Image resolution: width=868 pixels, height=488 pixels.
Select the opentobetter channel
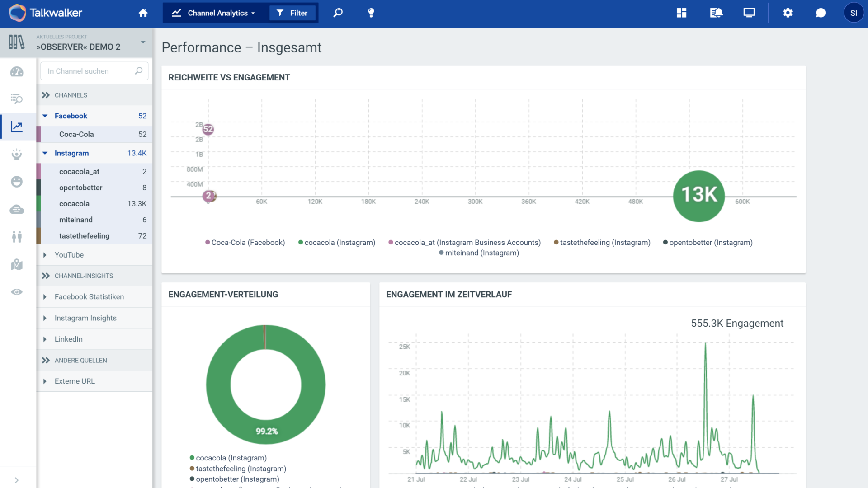point(94,188)
